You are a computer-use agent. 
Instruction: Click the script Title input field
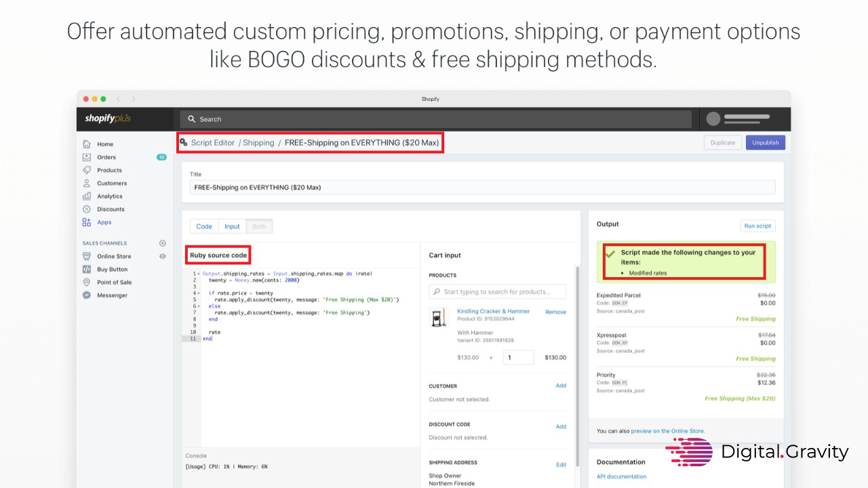point(482,188)
